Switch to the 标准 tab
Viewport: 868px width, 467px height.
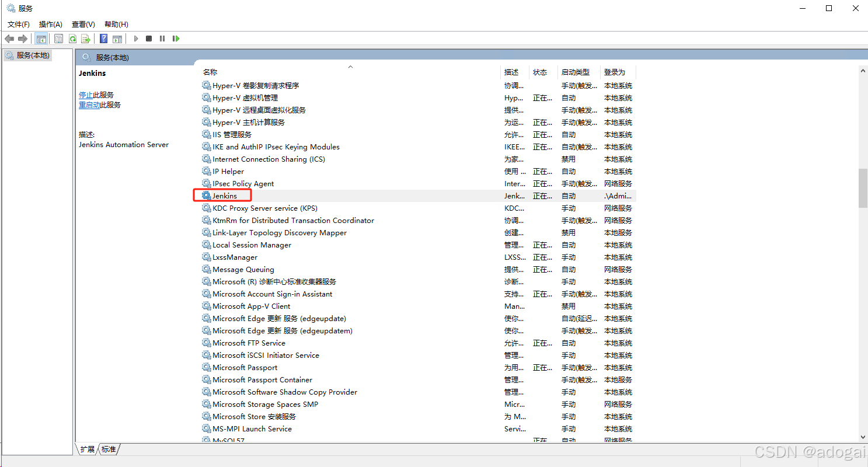click(x=109, y=449)
